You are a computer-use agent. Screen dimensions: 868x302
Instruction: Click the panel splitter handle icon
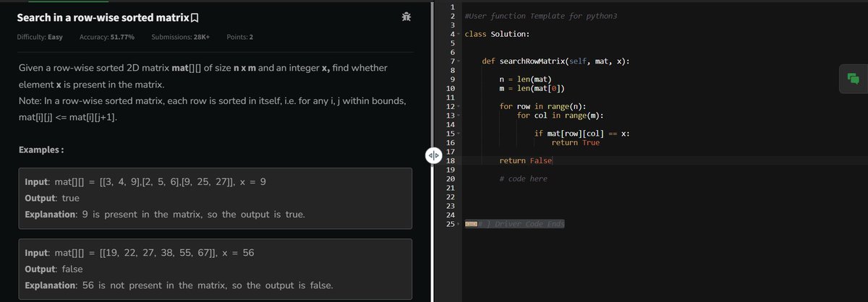(433, 155)
